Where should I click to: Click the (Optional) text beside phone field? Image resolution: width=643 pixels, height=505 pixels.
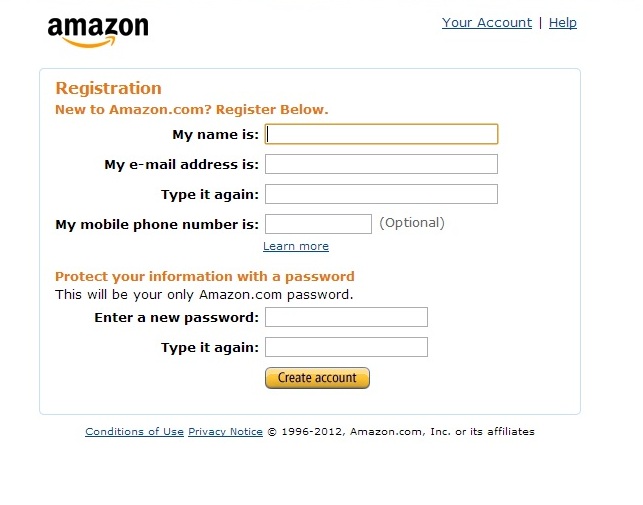(412, 223)
